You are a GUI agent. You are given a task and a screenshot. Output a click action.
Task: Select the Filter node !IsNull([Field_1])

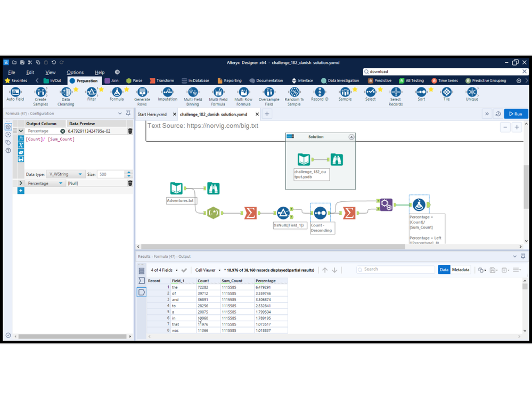click(283, 213)
